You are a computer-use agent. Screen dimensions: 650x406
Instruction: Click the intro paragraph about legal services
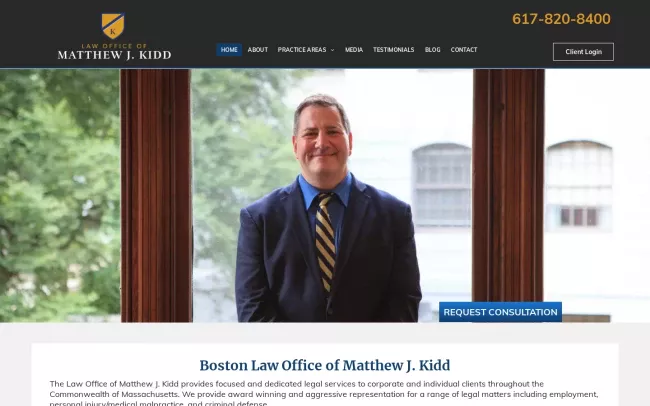pos(324,394)
